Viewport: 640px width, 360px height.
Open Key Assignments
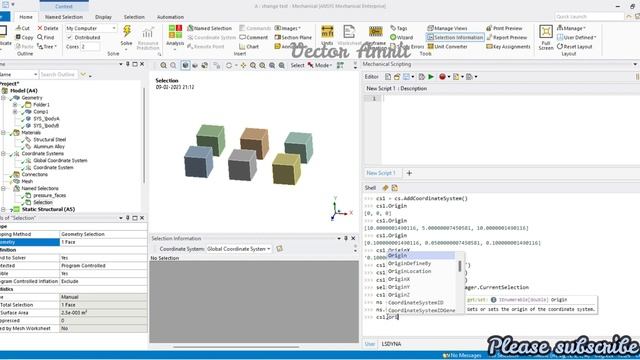[x=508, y=47]
